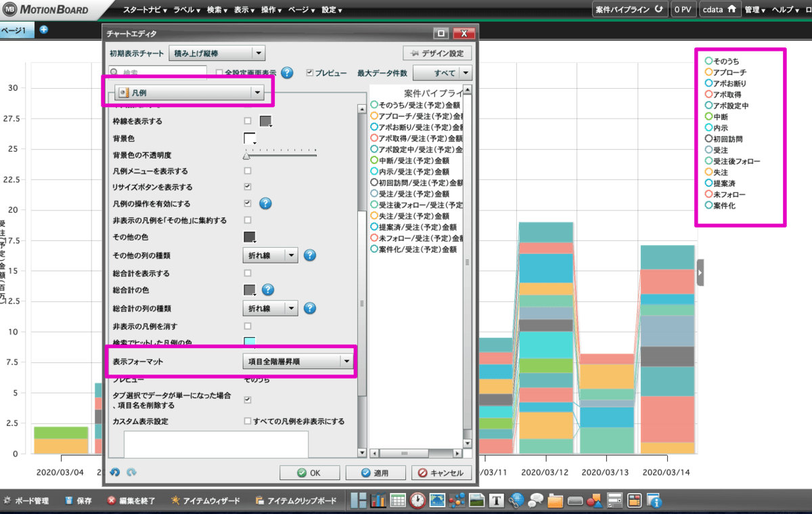Click the shapes item icon

point(595,501)
